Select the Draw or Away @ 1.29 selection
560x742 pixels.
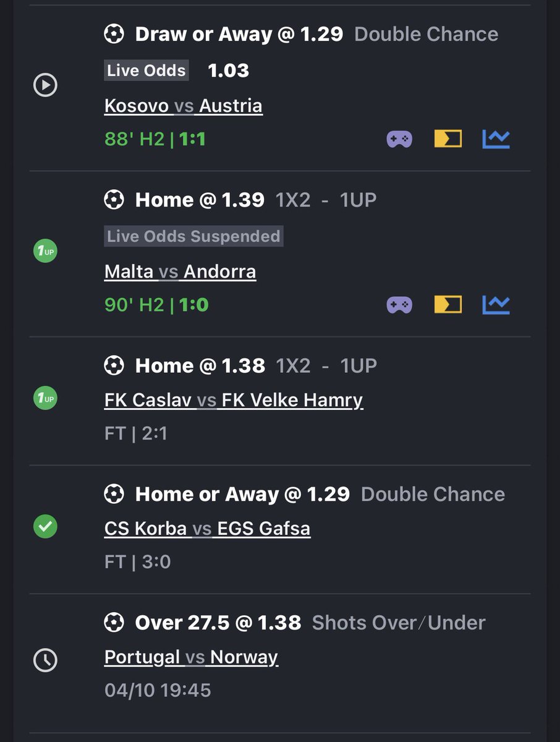coord(239,34)
